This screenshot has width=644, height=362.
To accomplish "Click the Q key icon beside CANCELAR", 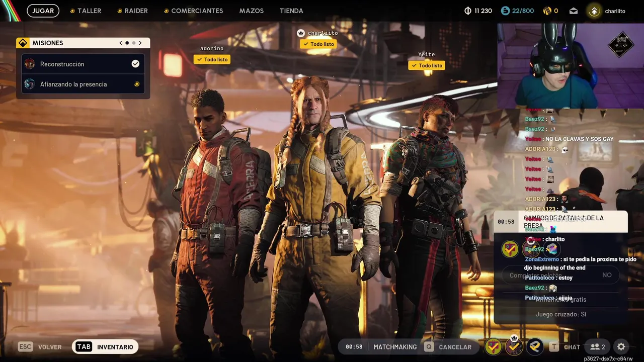I will 429,346.
